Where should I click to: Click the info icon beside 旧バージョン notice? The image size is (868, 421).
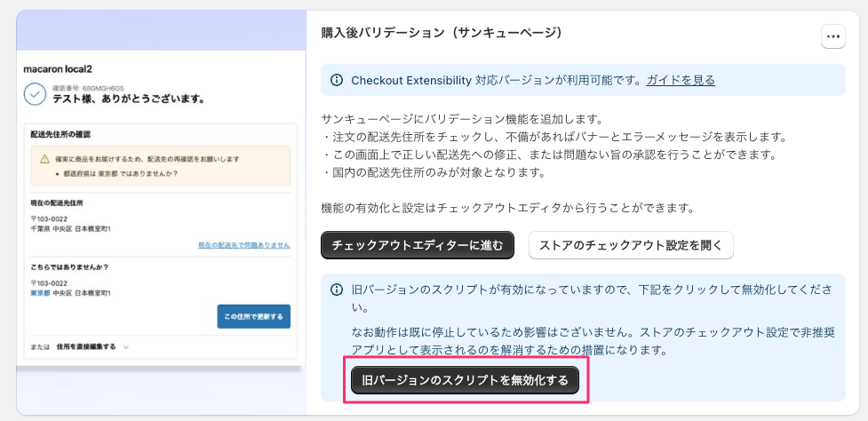[x=337, y=290]
